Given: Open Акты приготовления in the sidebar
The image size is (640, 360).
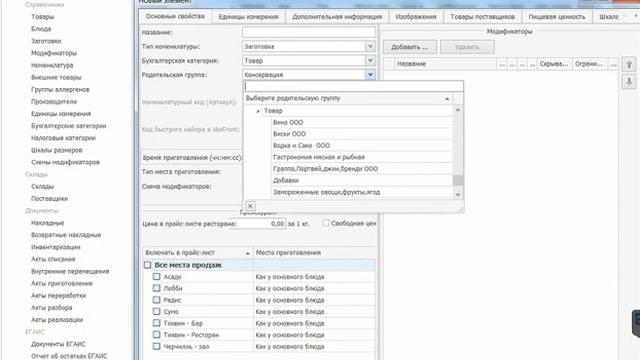Looking at the screenshot, I should point(62,284).
